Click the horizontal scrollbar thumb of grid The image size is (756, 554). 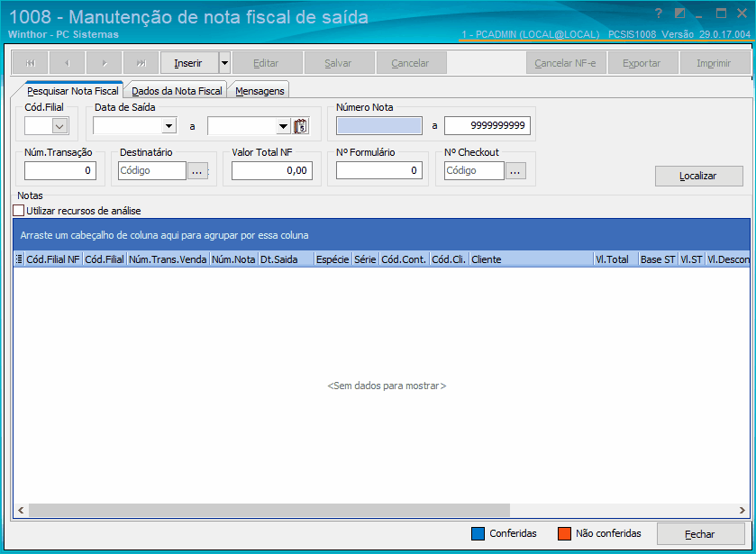pyautogui.click(x=269, y=510)
